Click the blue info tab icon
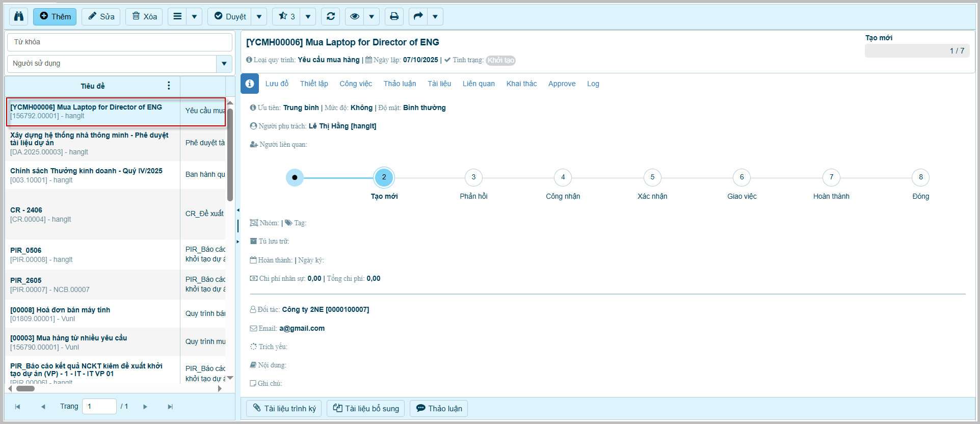This screenshot has width=980, height=424. [x=250, y=84]
